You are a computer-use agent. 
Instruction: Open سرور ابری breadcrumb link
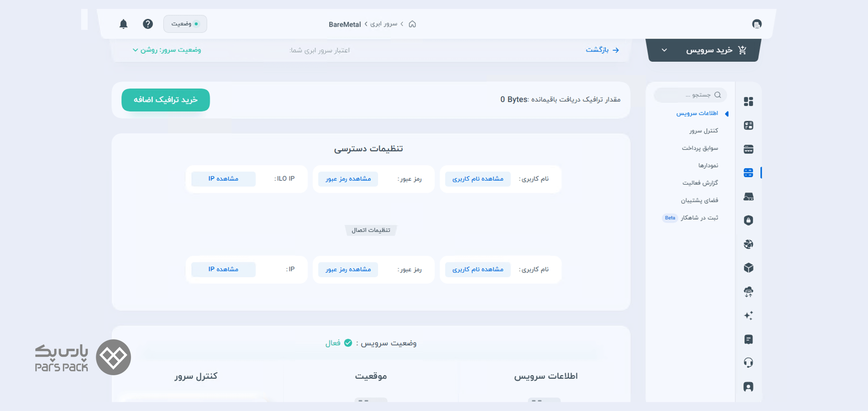tap(383, 24)
